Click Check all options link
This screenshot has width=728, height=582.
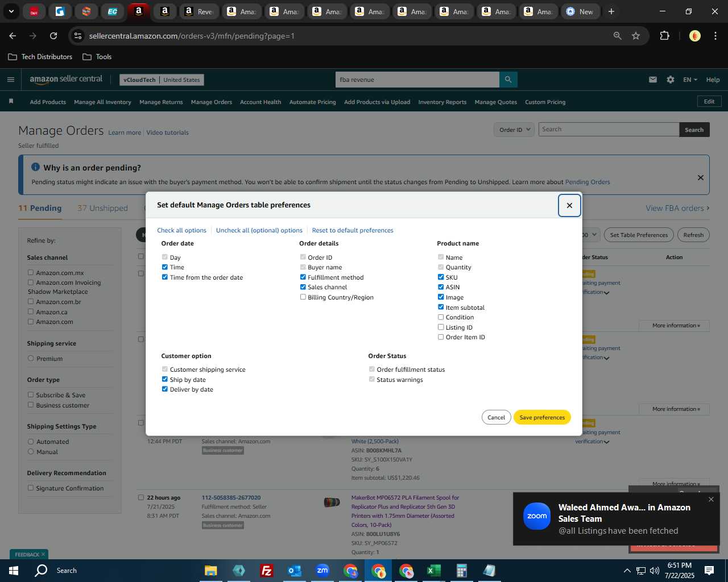click(181, 230)
